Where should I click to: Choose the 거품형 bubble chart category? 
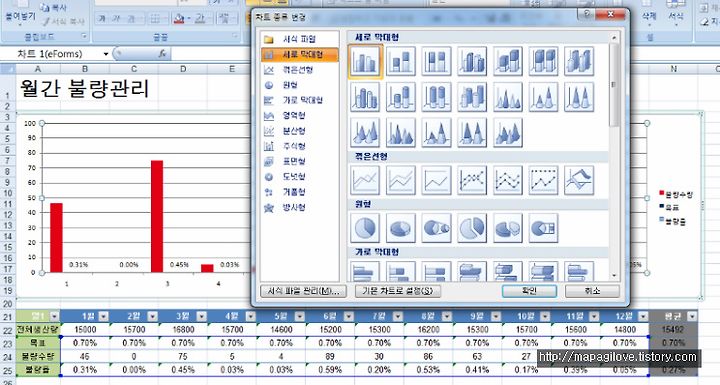pyautogui.click(x=299, y=192)
